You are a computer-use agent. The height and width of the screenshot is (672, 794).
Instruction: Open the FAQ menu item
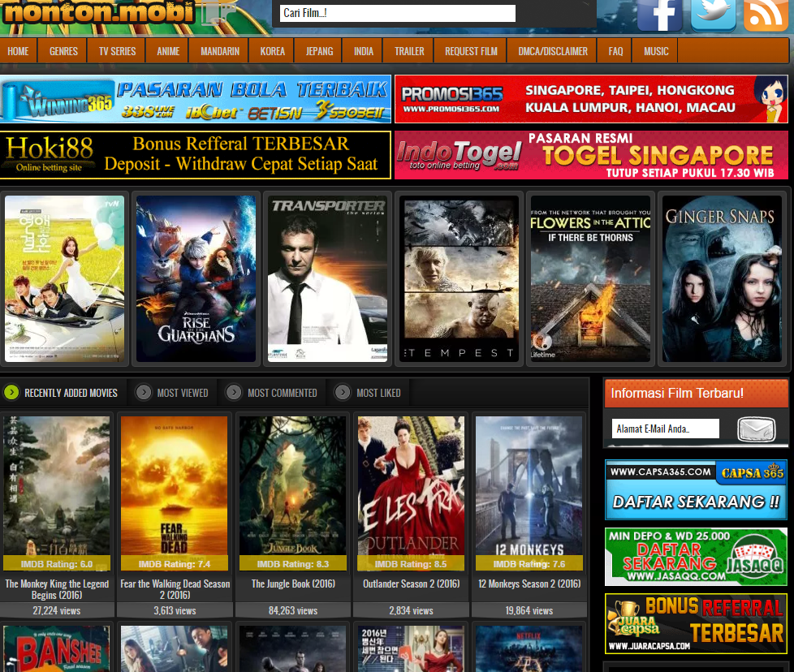coord(615,51)
